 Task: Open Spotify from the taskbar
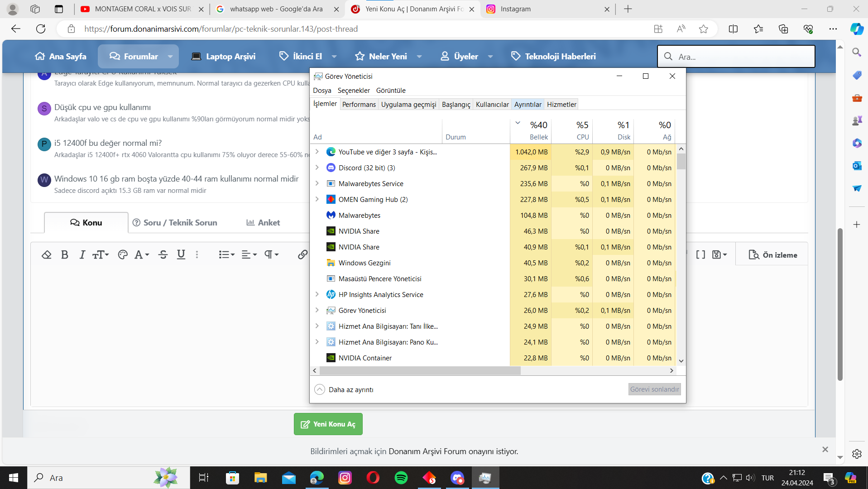[401, 478]
